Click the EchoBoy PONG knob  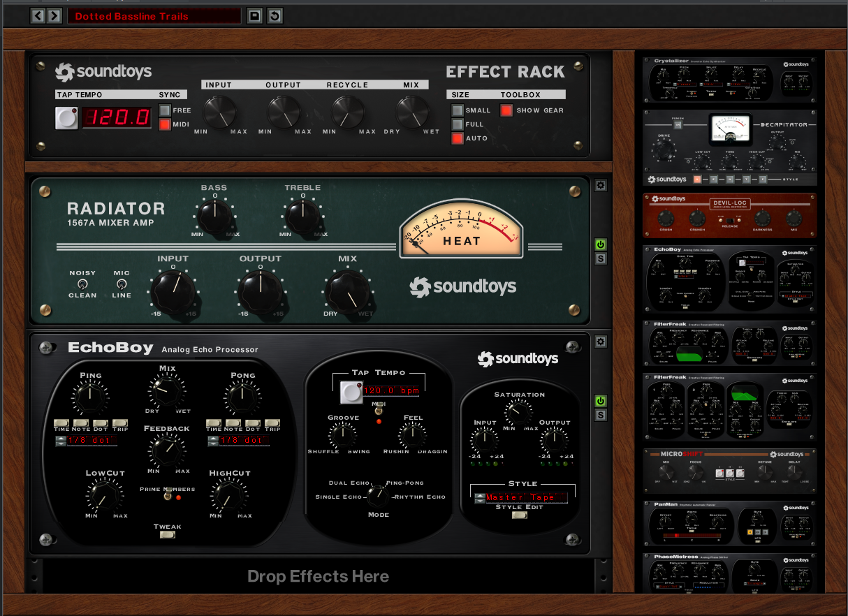[x=242, y=397]
